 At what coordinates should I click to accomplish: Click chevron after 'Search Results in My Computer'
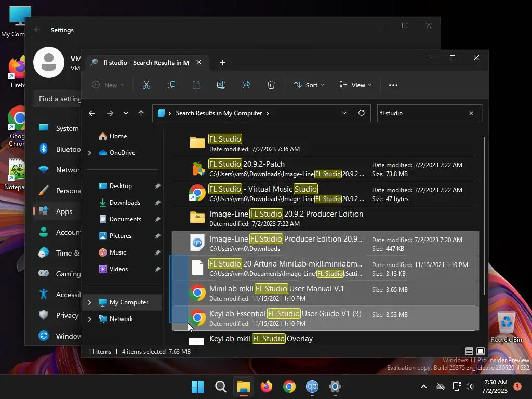(x=268, y=113)
